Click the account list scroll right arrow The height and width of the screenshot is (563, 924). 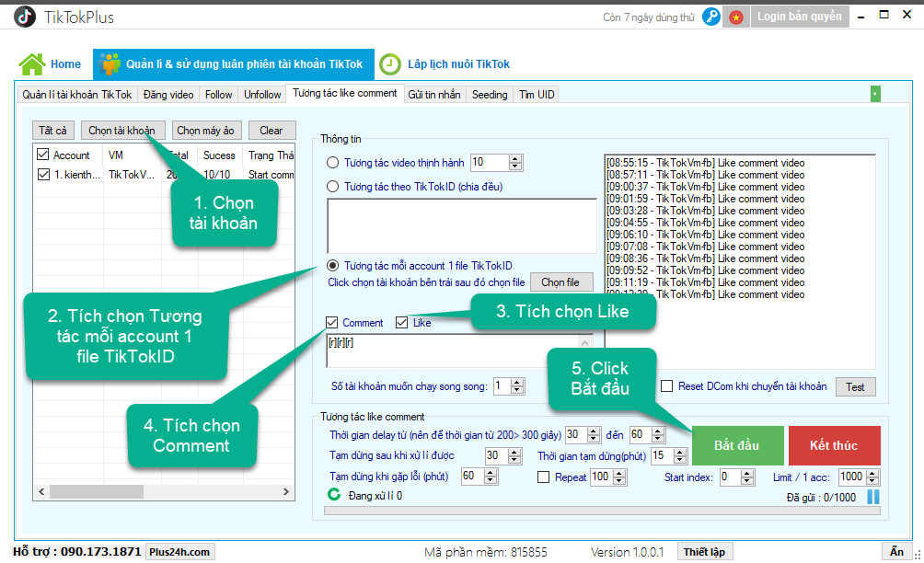point(286,492)
